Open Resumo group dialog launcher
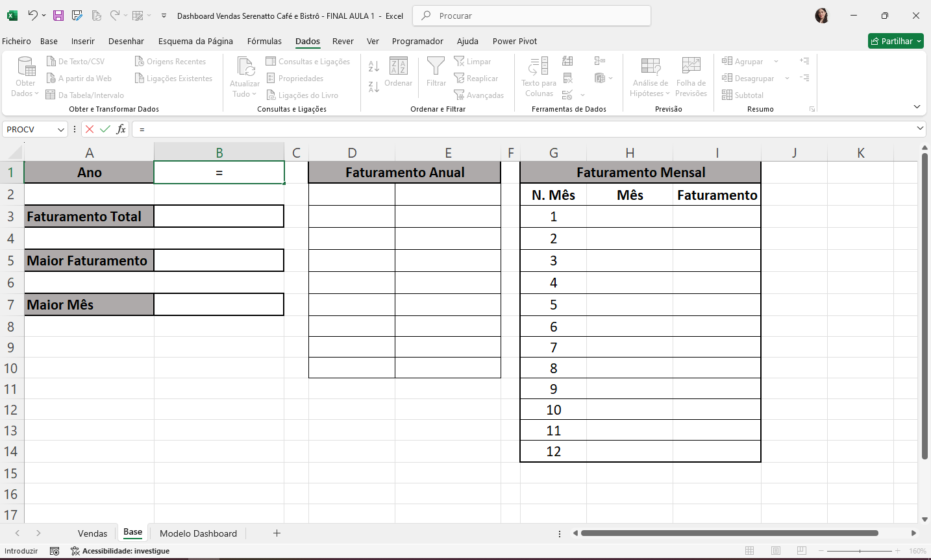This screenshot has height=560, width=931. (x=812, y=109)
